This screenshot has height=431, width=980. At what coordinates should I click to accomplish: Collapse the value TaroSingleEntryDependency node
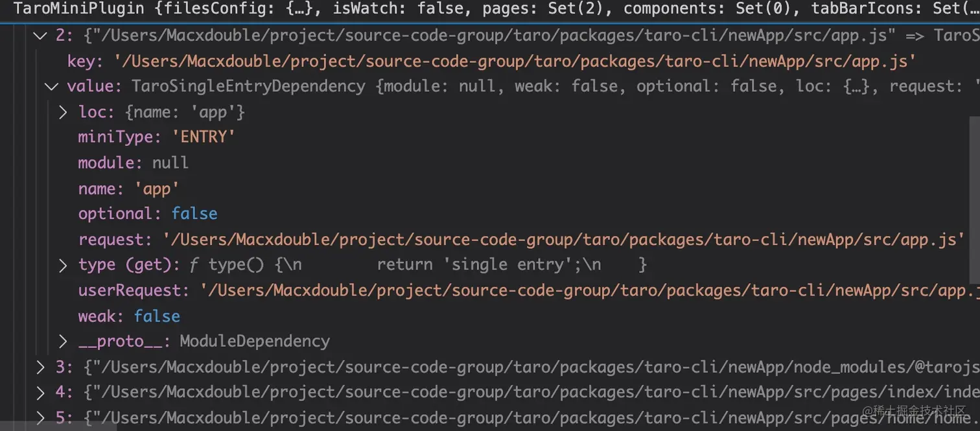51,86
